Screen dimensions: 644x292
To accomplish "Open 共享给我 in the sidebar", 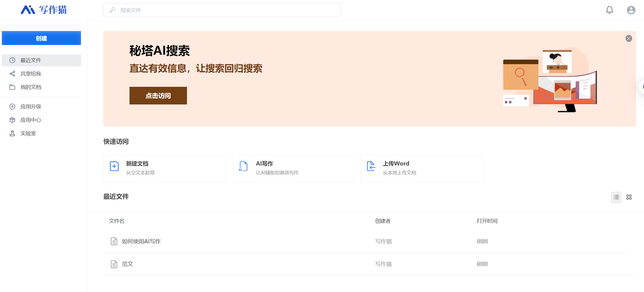I will (41, 74).
